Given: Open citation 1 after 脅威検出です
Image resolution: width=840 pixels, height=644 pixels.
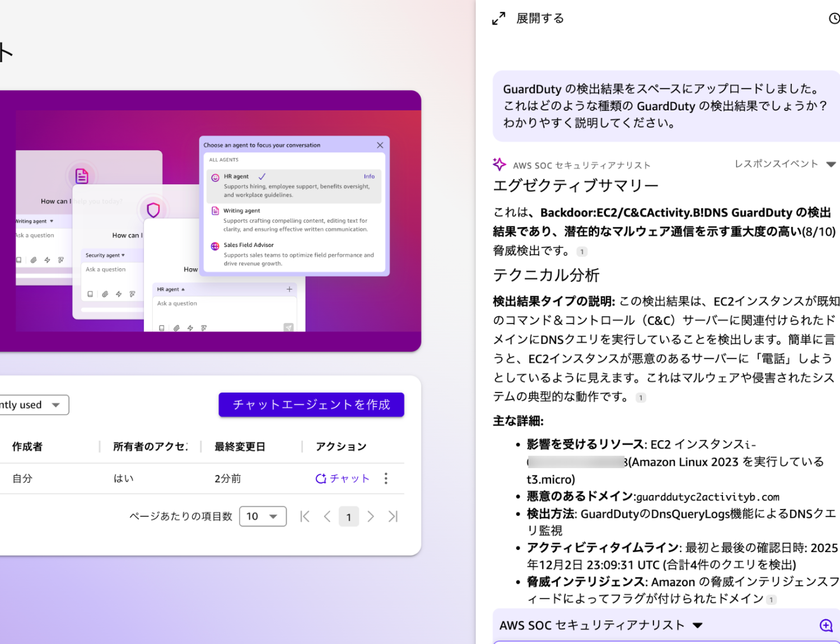Looking at the screenshot, I should (x=582, y=252).
